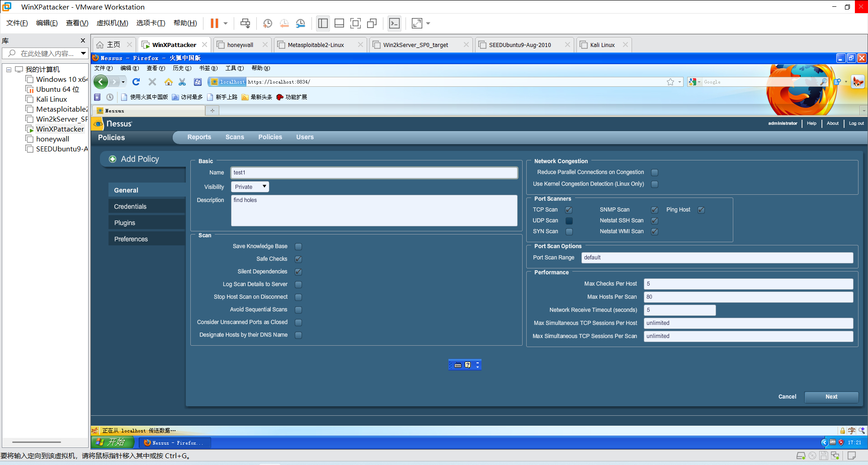The image size is (868, 465).
Task: Uncheck the Ping Host checkbox
Action: pyautogui.click(x=701, y=210)
